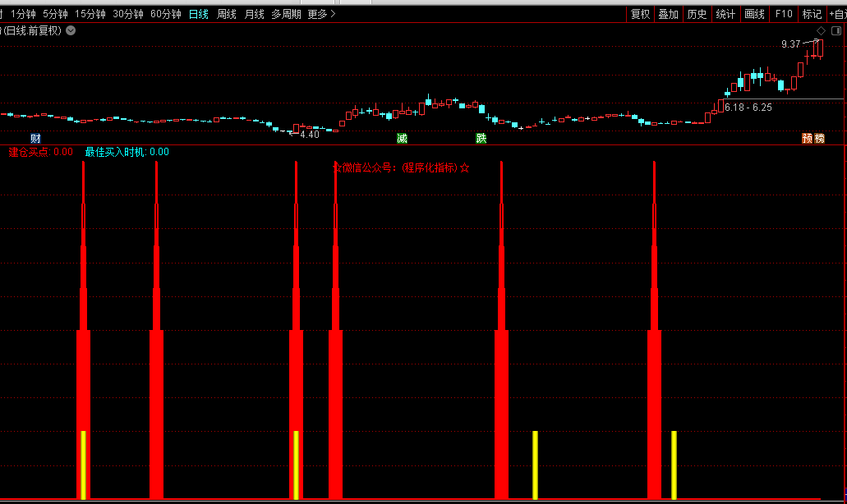
Task: Add stock via +自选 button
Action: tap(835, 14)
